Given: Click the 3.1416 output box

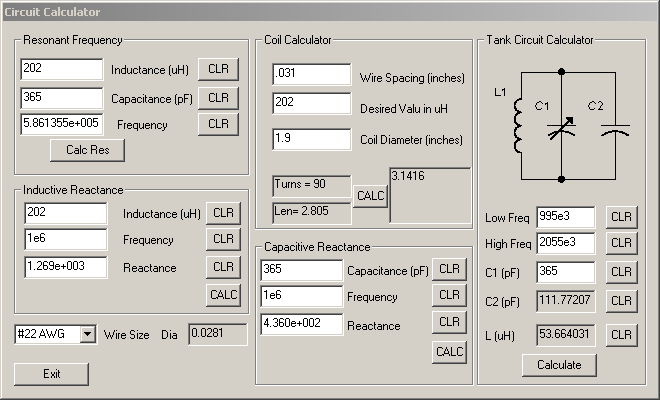Looking at the screenshot, I should coord(430,195).
